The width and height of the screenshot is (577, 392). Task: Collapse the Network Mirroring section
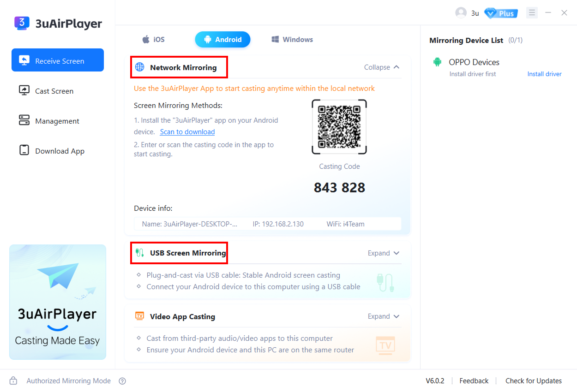[382, 67]
